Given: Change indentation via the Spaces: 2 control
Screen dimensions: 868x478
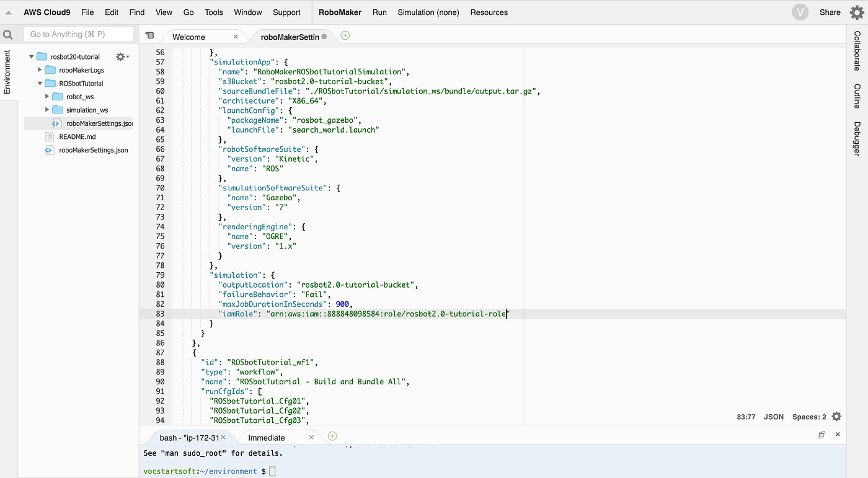Looking at the screenshot, I should pyautogui.click(x=810, y=417).
